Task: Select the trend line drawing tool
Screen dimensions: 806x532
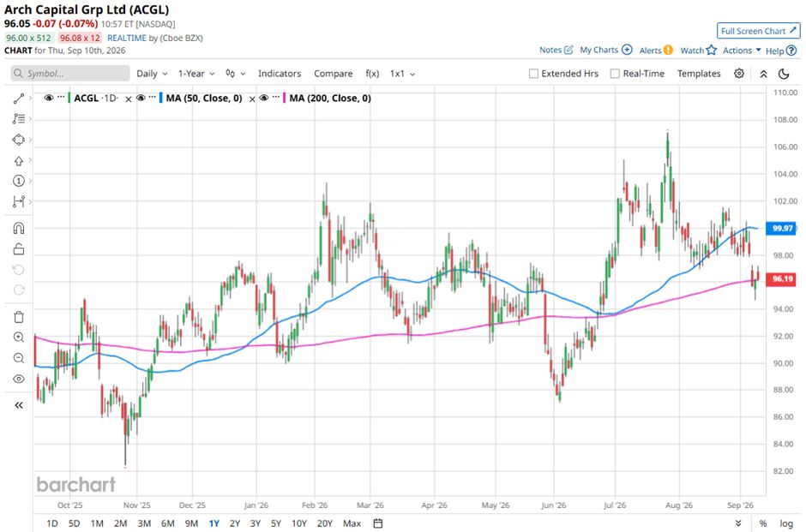Action: click(19, 98)
